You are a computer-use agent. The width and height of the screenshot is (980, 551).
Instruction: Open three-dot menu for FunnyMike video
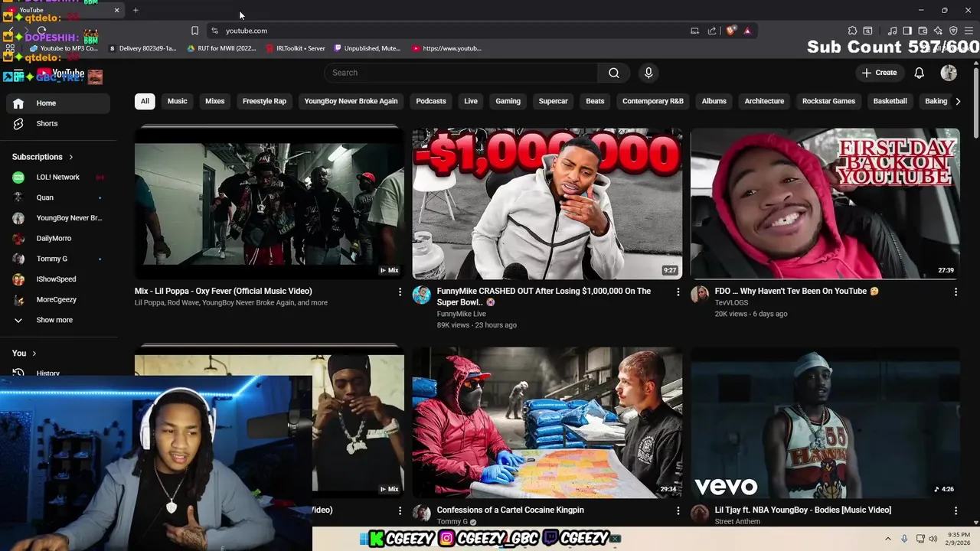click(x=678, y=292)
